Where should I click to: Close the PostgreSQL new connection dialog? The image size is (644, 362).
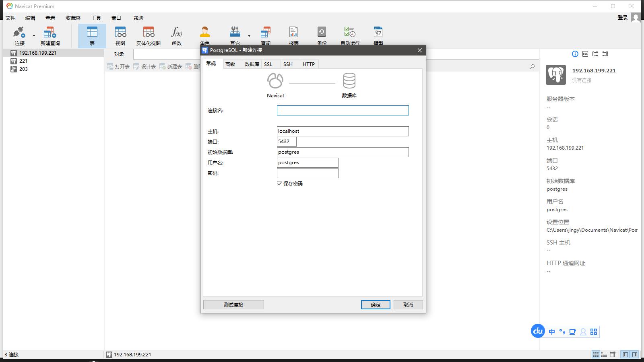point(420,50)
